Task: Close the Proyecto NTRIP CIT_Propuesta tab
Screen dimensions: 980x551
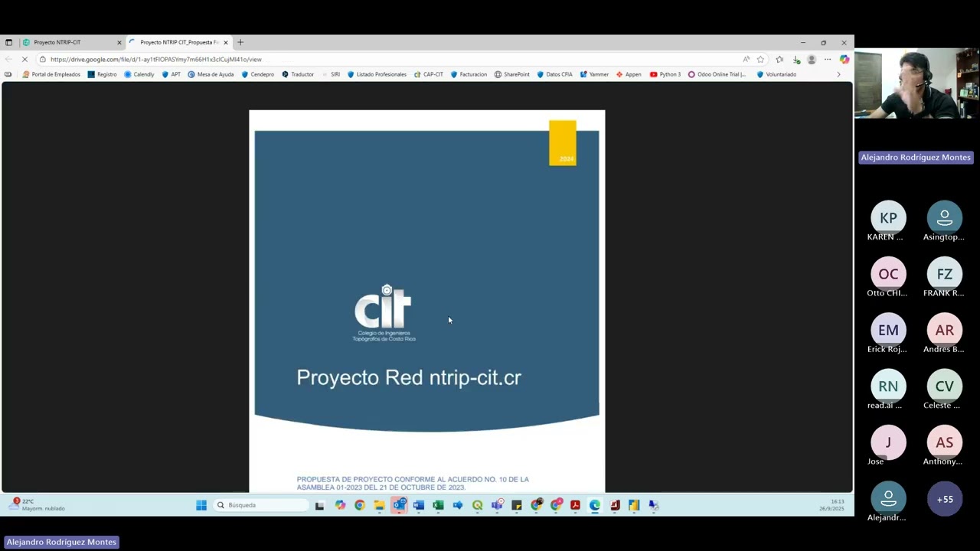Action: click(225, 43)
